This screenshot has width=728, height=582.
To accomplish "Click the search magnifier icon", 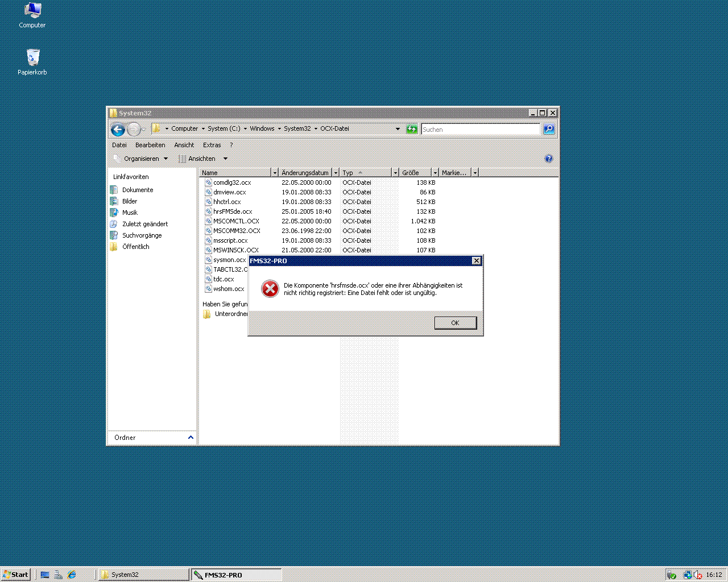I will pos(549,129).
